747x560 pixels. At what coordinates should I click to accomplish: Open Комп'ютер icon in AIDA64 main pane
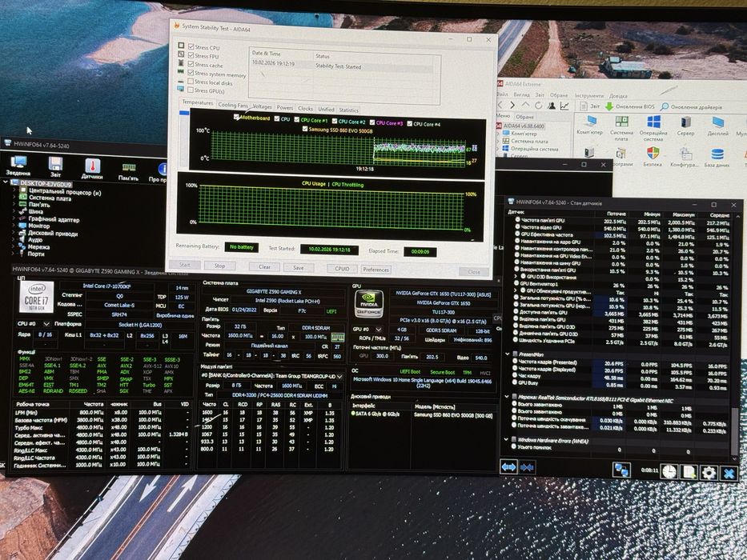tap(590, 126)
